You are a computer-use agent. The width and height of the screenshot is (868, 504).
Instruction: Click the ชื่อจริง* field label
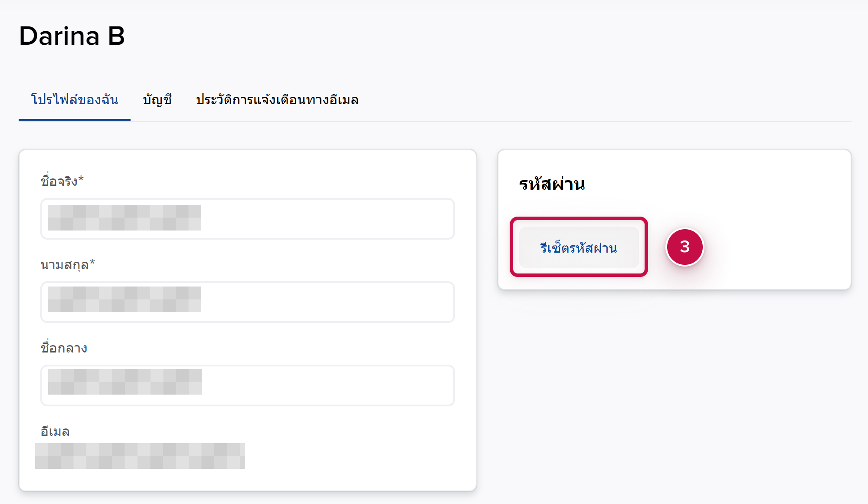click(x=62, y=181)
